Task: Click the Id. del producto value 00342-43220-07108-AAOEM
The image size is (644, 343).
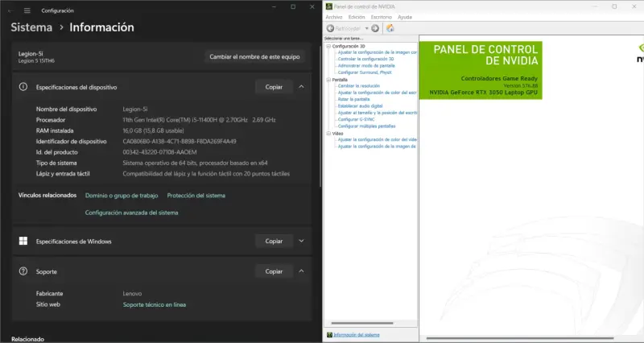Action: [159, 152]
